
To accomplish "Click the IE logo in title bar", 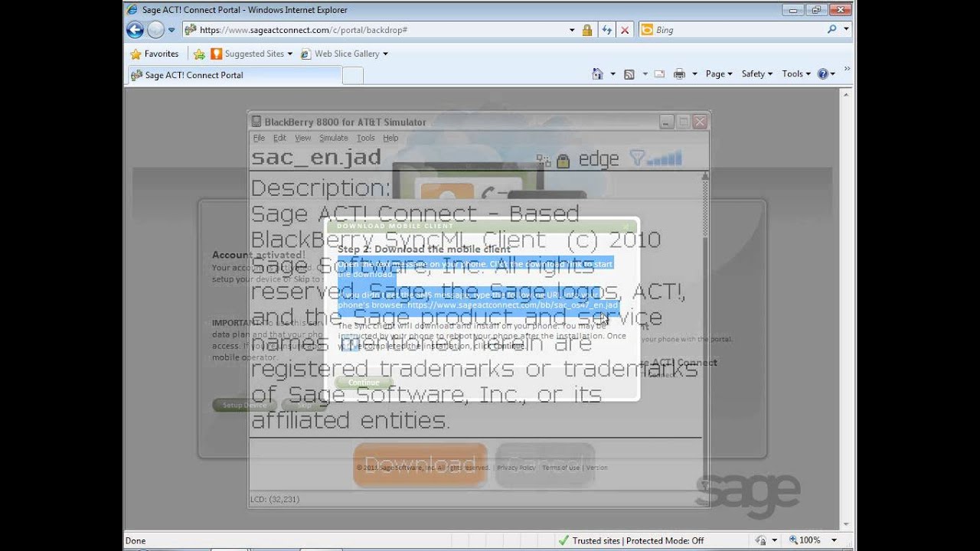I will click(x=132, y=10).
